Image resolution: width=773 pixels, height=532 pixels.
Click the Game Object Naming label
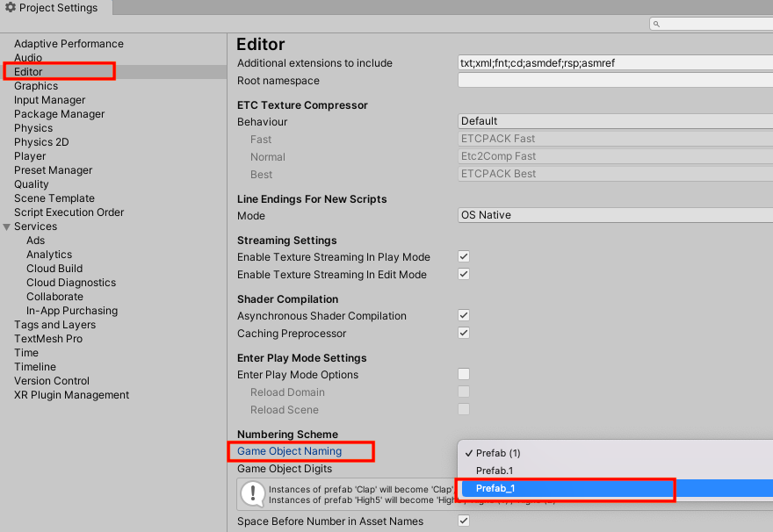coord(289,451)
